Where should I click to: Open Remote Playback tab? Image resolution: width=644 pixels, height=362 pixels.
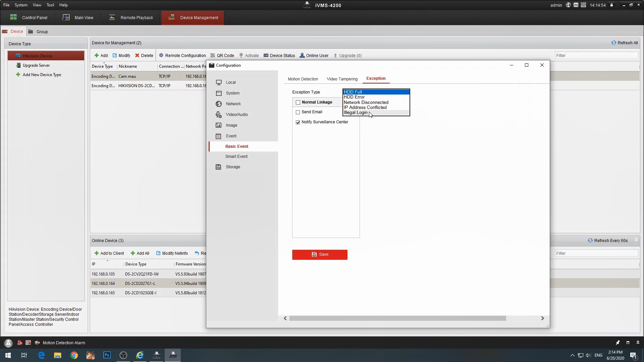click(131, 18)
